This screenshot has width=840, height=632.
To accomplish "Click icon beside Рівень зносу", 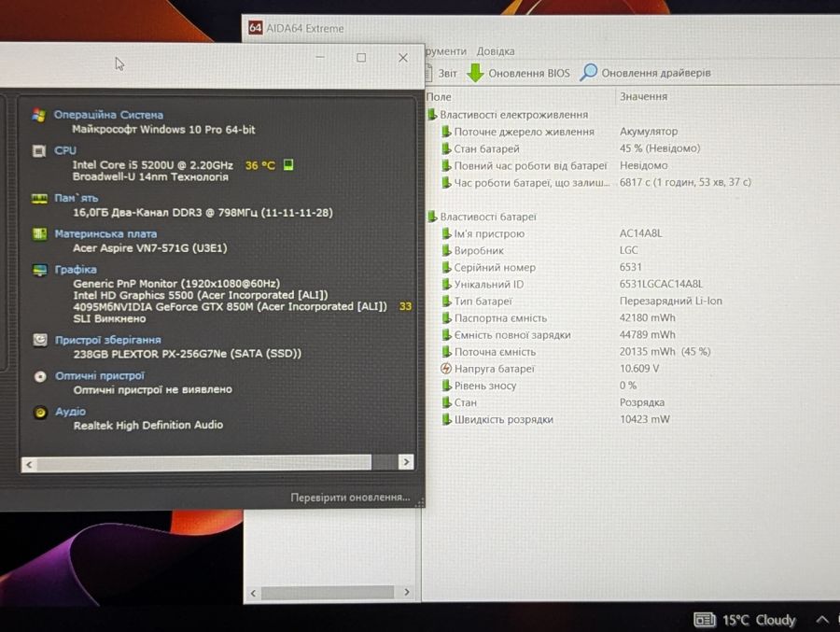I will [446, 386].
